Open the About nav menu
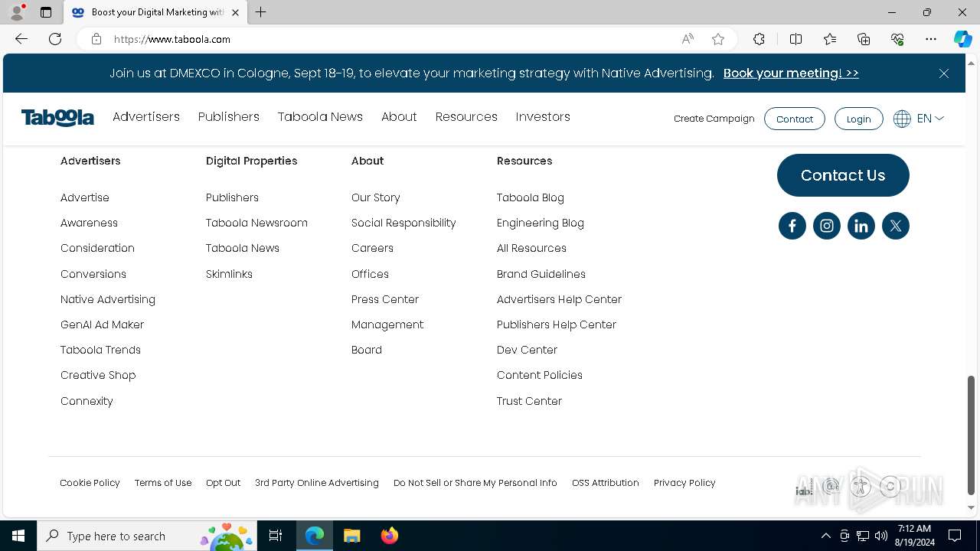Screen dimensions: 980x551 pyautogui.click(x=399, y=117)
